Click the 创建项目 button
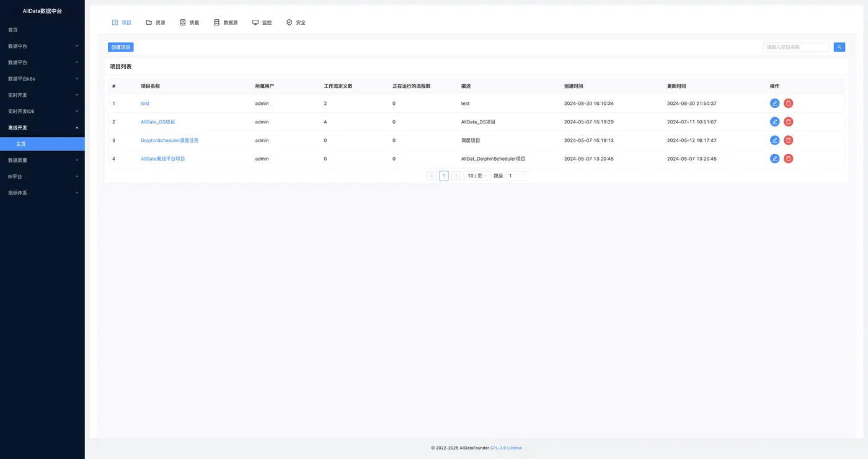868x459 pixels. pos(120,47)
